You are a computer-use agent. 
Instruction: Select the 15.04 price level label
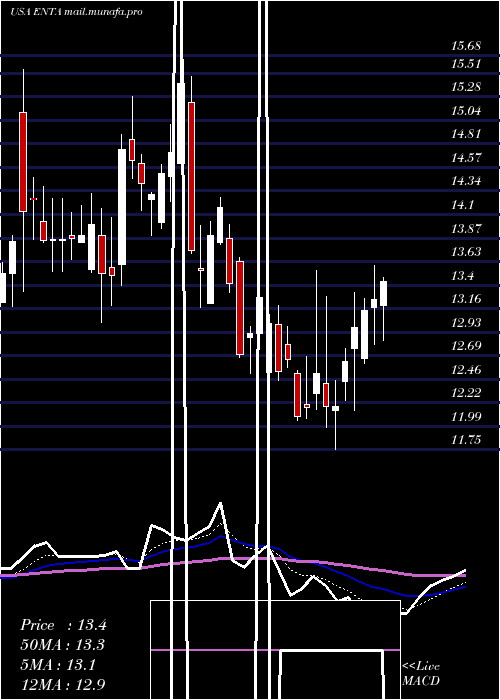click(466, 110)
